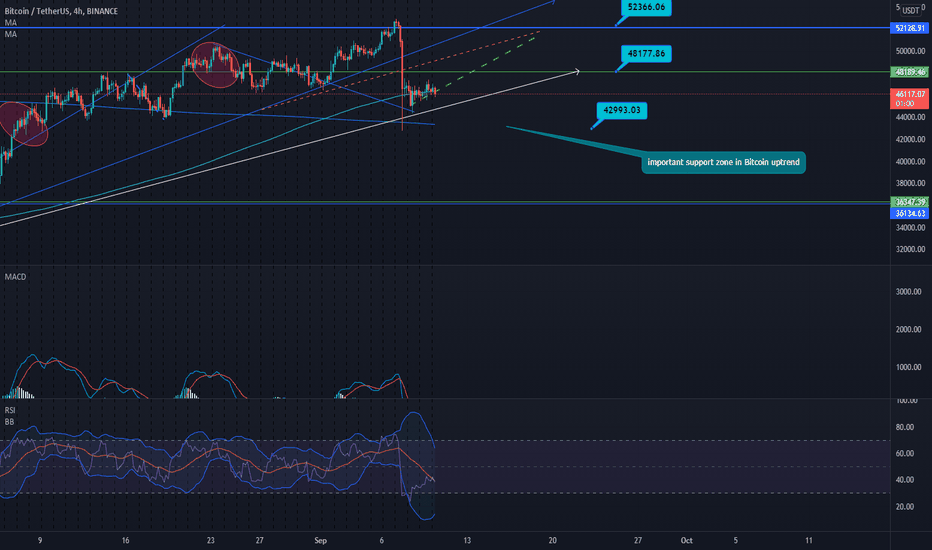Click 3000.00 on the MACD scale
The width and height of the screenshot is (932, 550).
[908, 291]
